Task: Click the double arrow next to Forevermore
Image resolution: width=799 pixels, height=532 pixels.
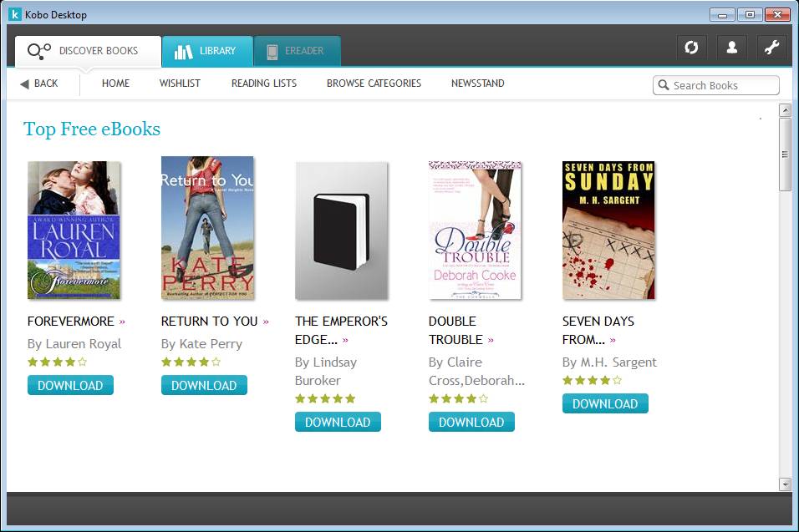Action: [122, 322]
